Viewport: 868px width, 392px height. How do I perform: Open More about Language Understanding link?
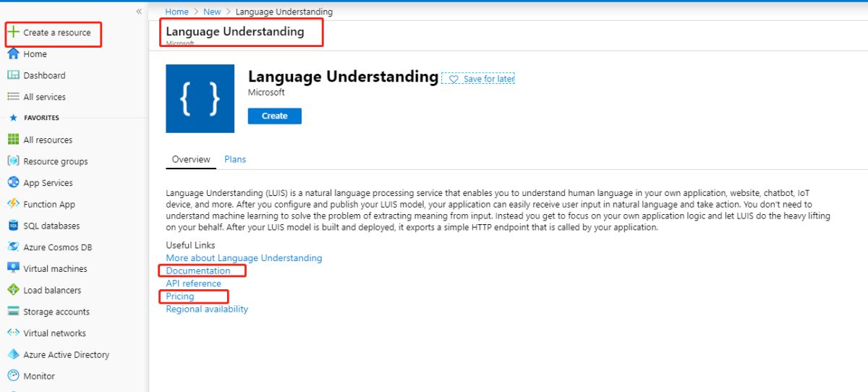click(x=244, y=258)
